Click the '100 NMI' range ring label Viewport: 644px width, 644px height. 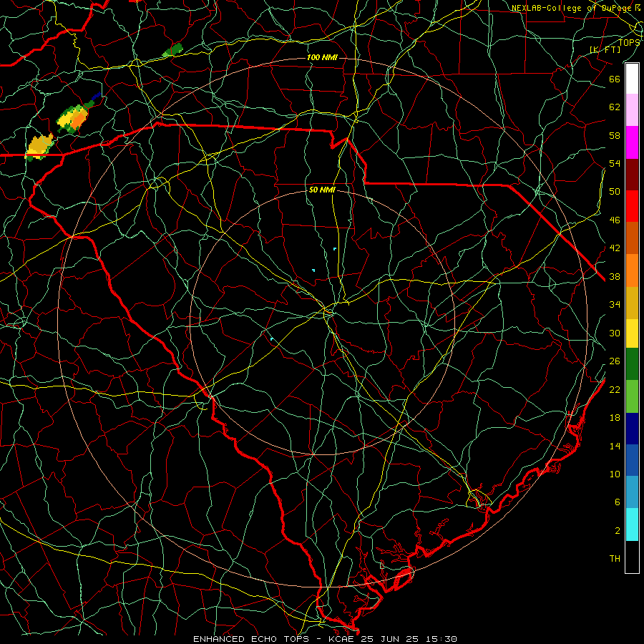pyautogui.click(x=322, y=57)
